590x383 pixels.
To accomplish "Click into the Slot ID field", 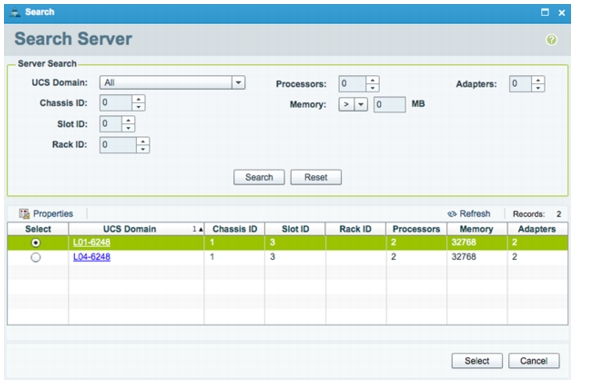I will (111, 124).
